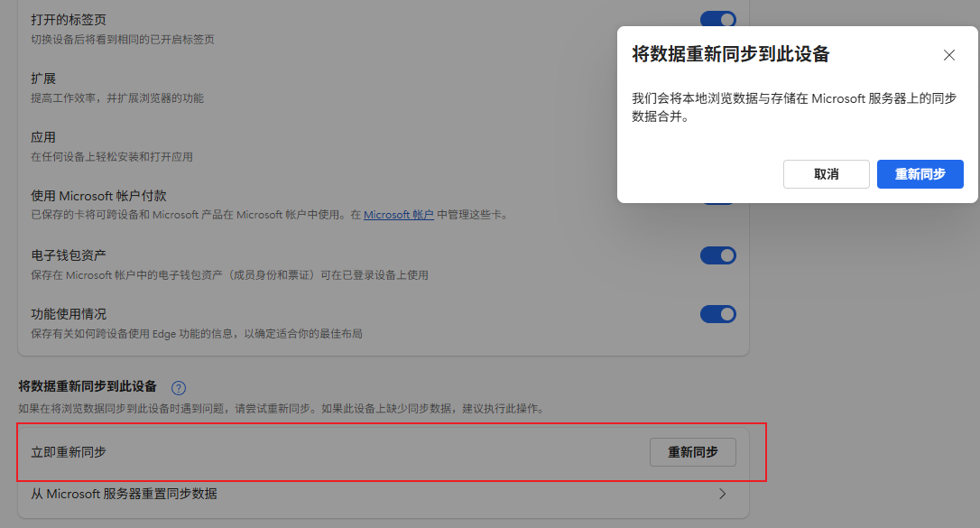Click the 应用 setting label

tap(43, 137)
